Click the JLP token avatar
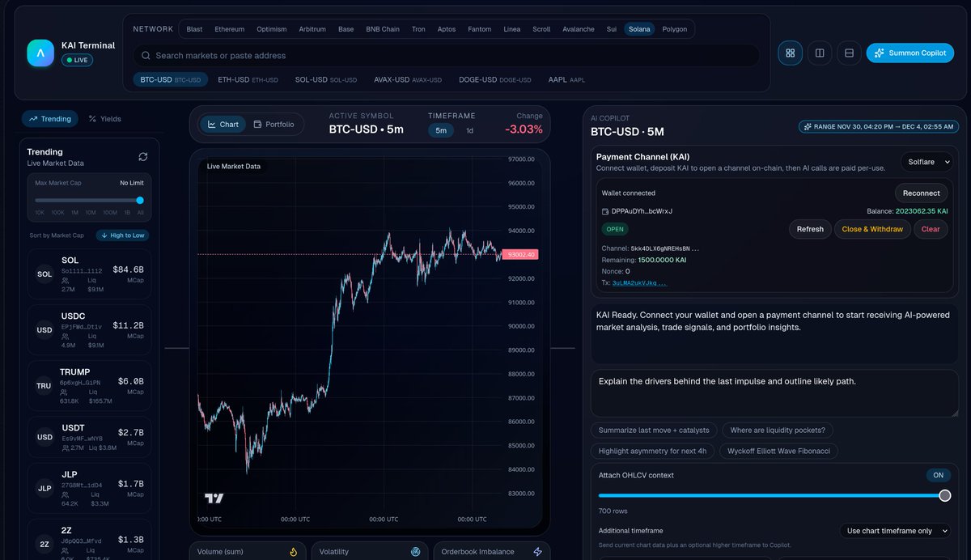The width and height of the screenshot is (971, 560). [x=45, y=489]
